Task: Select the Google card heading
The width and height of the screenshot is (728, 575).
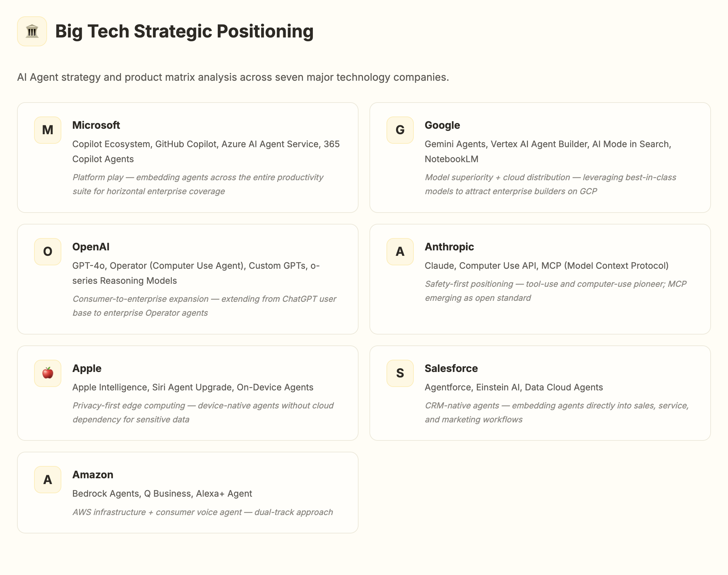Action: [442, 125]
